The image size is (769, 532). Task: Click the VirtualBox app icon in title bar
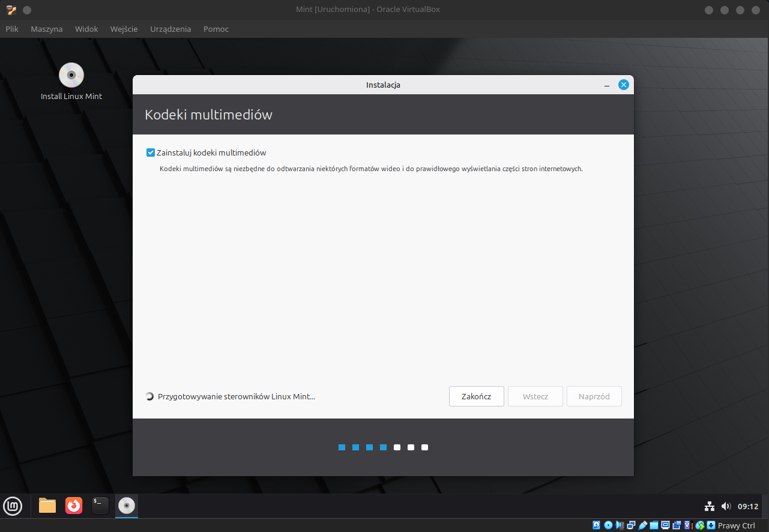point(11,10)
